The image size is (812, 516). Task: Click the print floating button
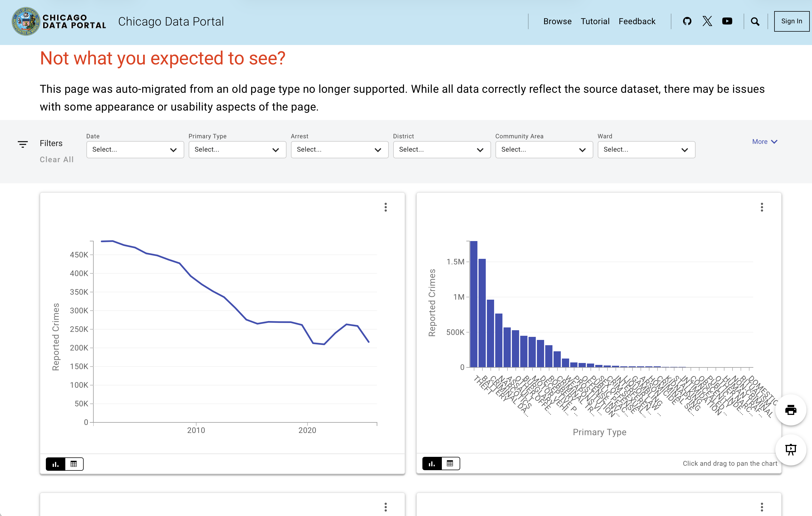790,410
